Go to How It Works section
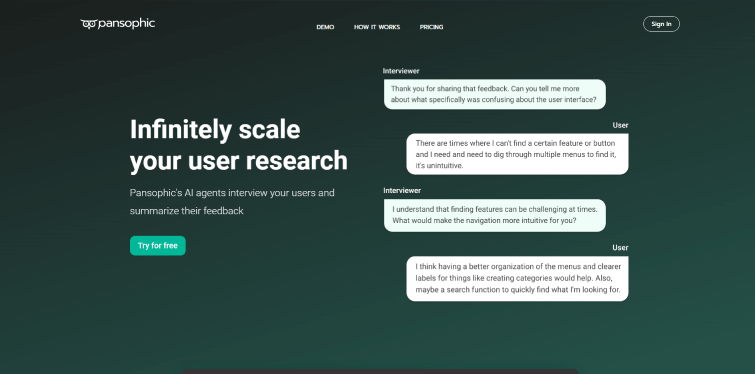This screenshot has width=755, height=374. [377, 27]
